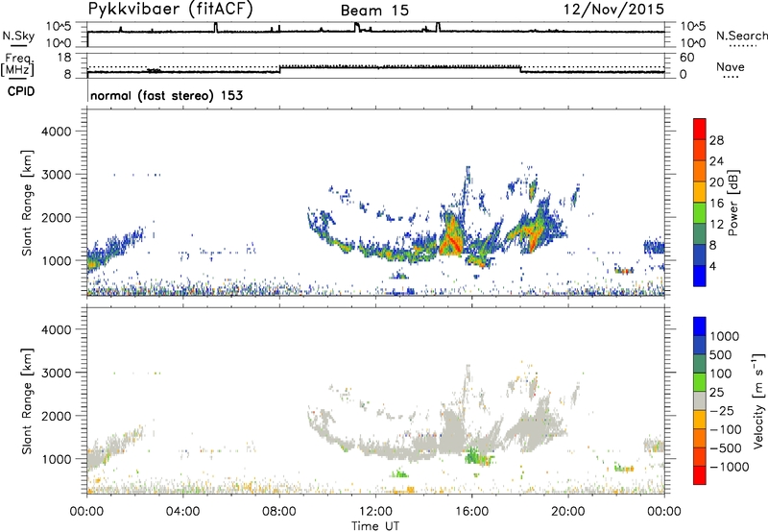Click the 'Freq. [MHz]' axis label
Image resolution: width=768 pixels, height=532 pixels.
point(17,65)
